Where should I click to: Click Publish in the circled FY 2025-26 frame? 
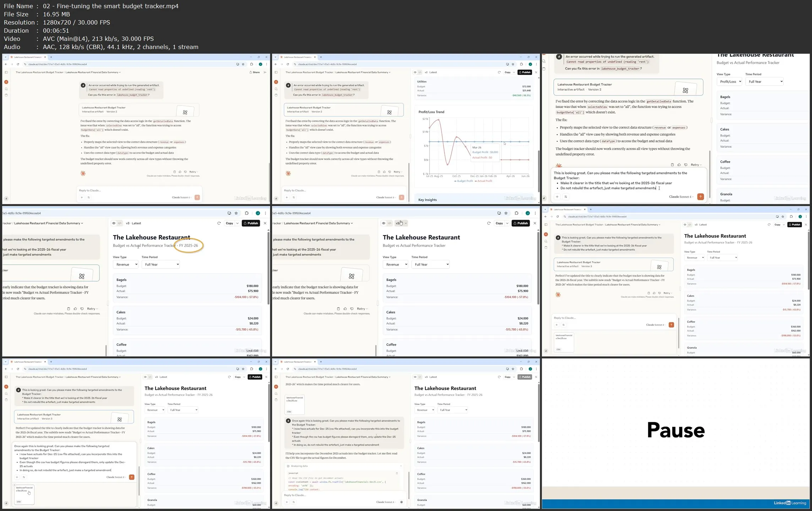251,223
